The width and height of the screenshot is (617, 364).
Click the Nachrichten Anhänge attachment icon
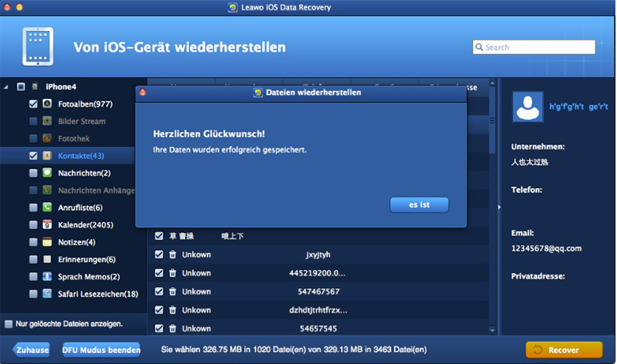(47, 190)
